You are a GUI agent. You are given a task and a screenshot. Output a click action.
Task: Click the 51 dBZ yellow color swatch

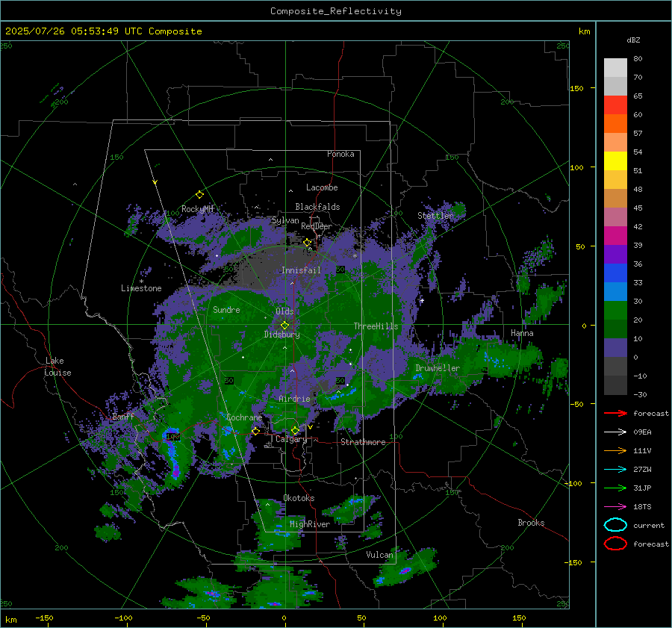coord(615,161)
